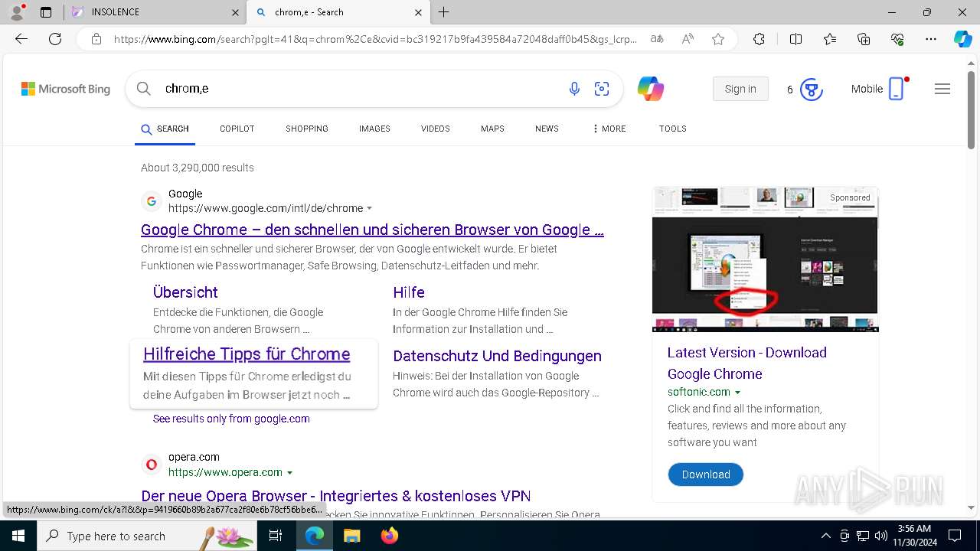Image resolution: width=980 pixels, height=551 pixels.
Task: Open the Übersicht sublink
Action: coord(185,292)
